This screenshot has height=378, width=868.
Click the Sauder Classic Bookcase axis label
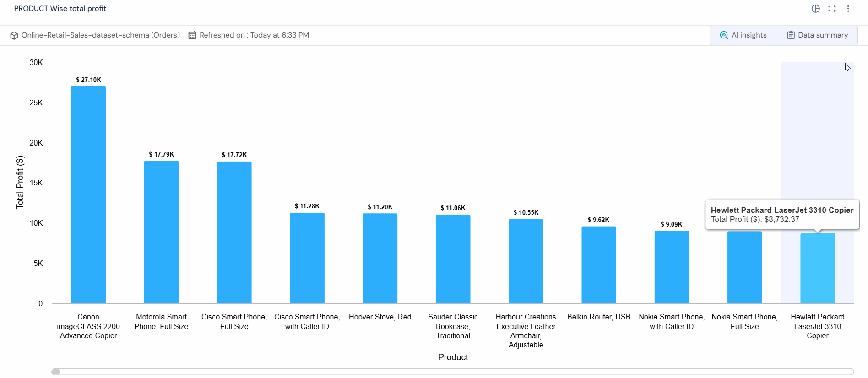click(x=453, y=326)
